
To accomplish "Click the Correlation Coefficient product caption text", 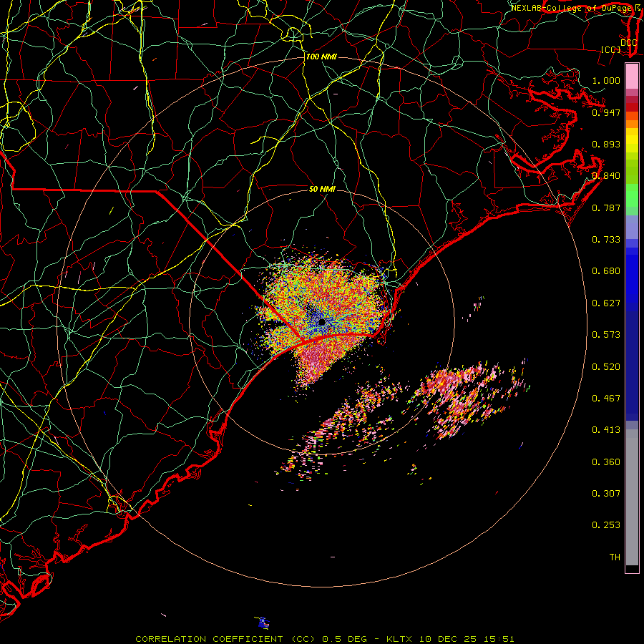I will (325, 639).
